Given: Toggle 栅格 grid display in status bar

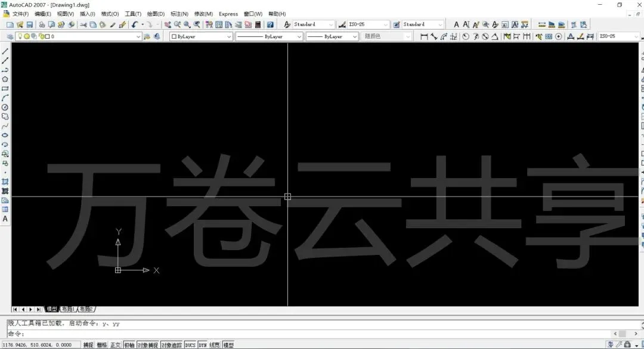Looking at the screenshot, I should tap(102, 345).
